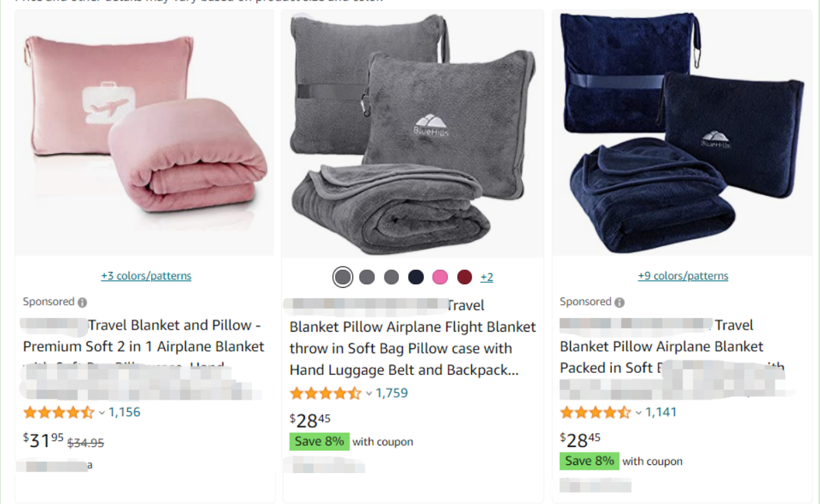Select the navy blue color swatch
Screen dimensions: 820x504
415,277
